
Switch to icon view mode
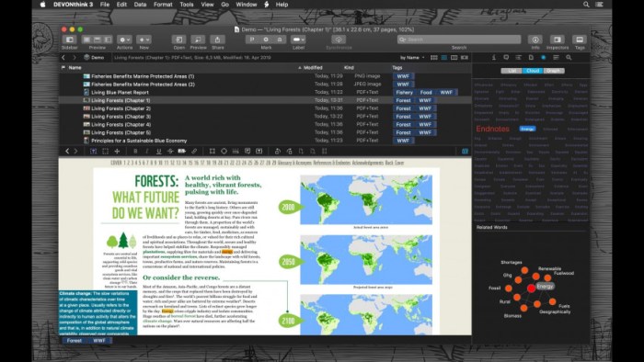pos(433,57)
